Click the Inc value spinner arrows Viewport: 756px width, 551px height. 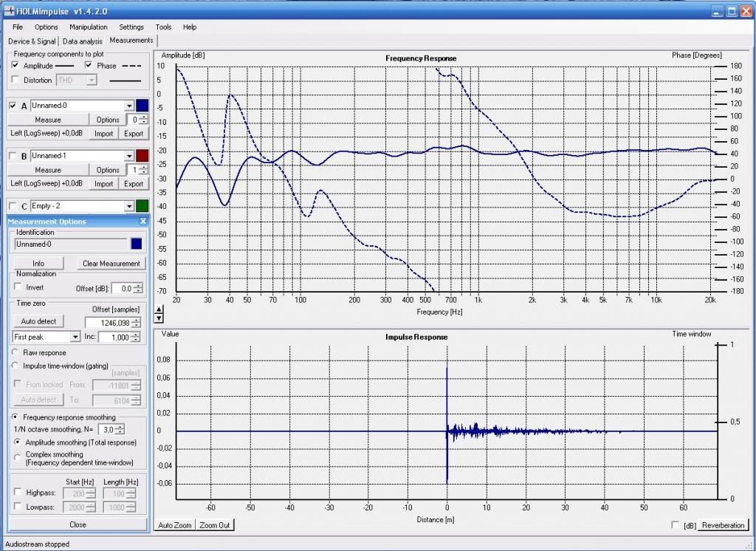pyautogui.click(x=136, y=338)
